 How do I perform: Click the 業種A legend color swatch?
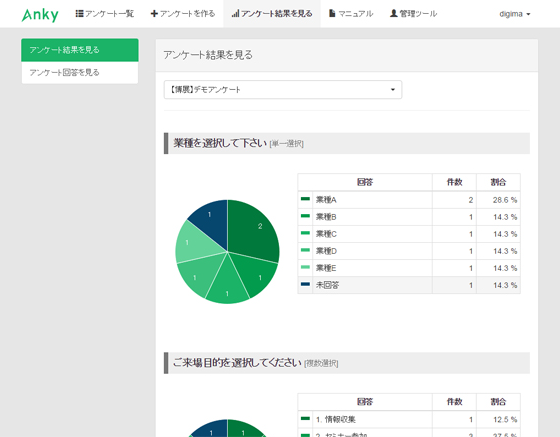click(305, 199)
